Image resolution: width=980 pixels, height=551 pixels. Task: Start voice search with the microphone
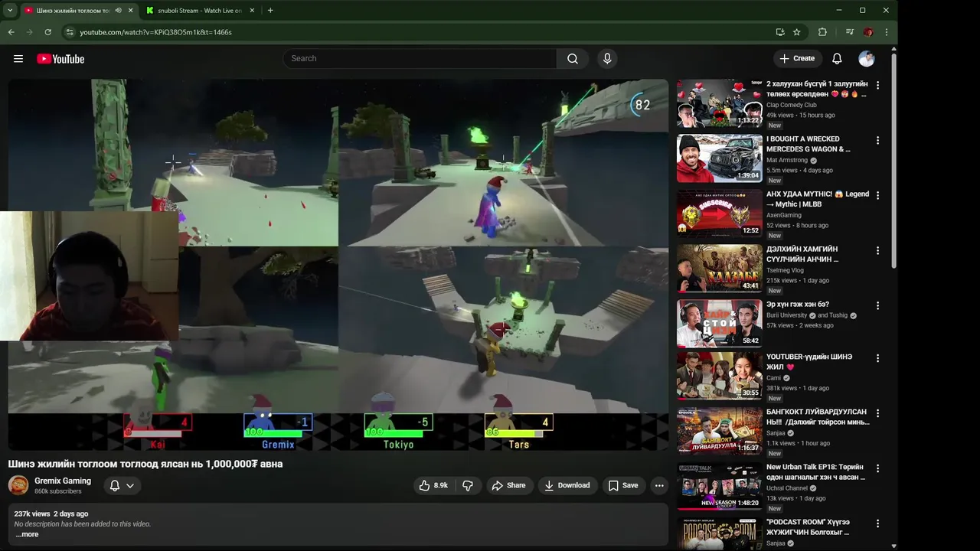(607, 59)
